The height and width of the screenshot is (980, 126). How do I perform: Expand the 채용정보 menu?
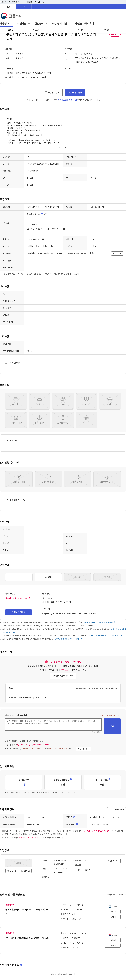coord(6,24)
